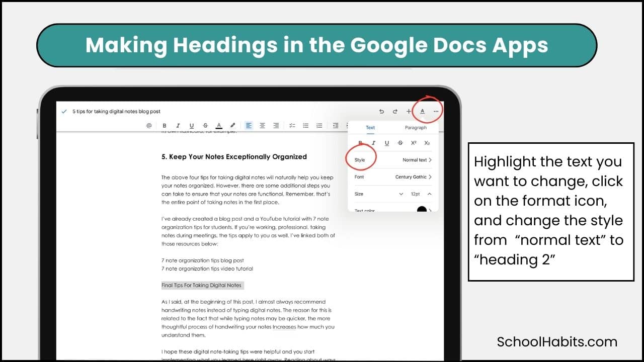Select the highlight pen icon in the toolbar

232,125
